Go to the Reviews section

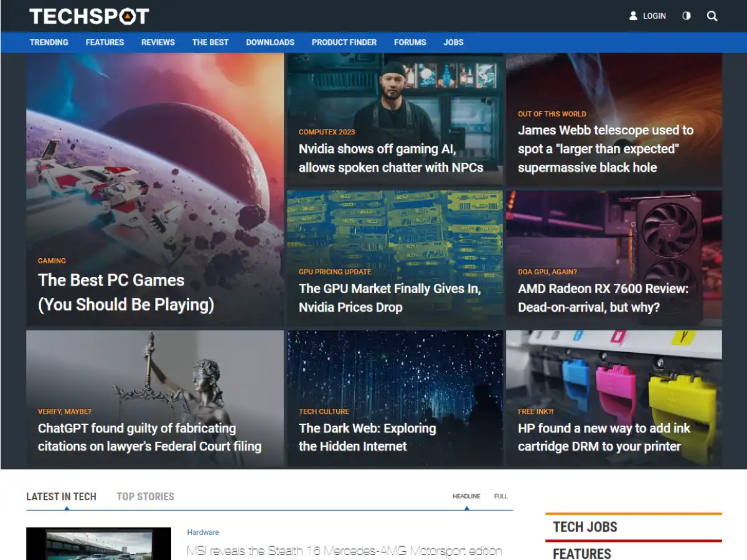158,42
